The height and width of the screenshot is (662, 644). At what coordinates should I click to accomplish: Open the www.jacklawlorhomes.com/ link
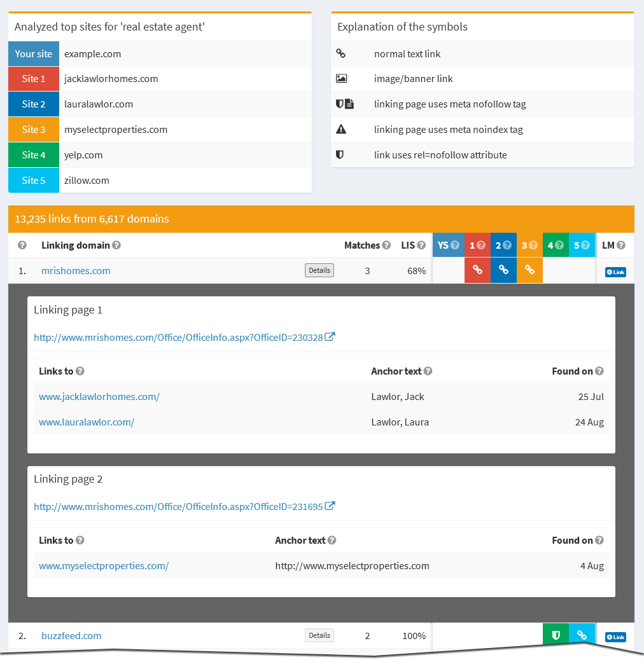(99, 396)
